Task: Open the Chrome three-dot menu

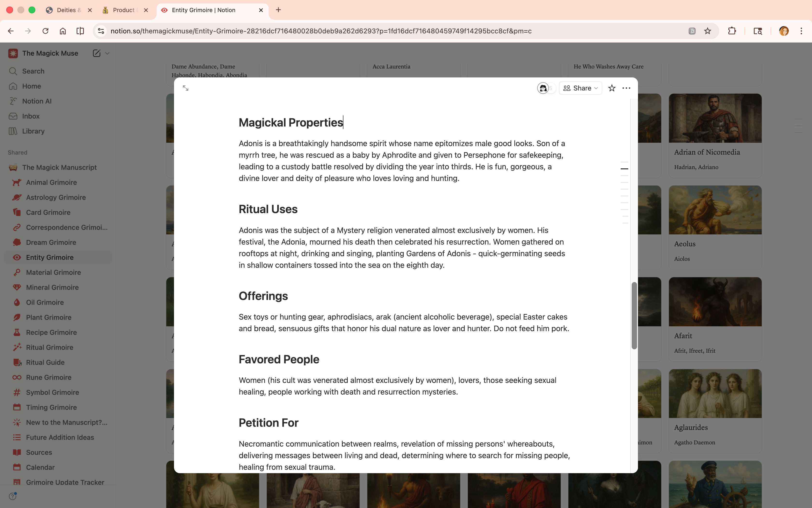Action: pos(801,31)
